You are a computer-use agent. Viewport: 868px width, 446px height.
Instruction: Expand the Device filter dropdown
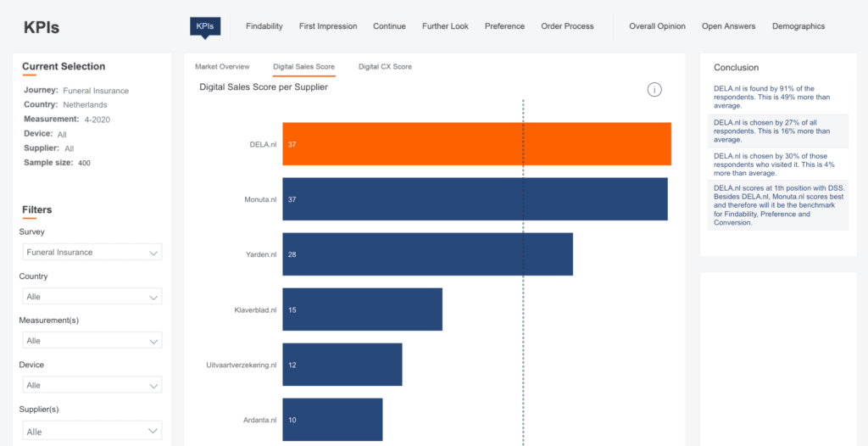coord(92,385)
